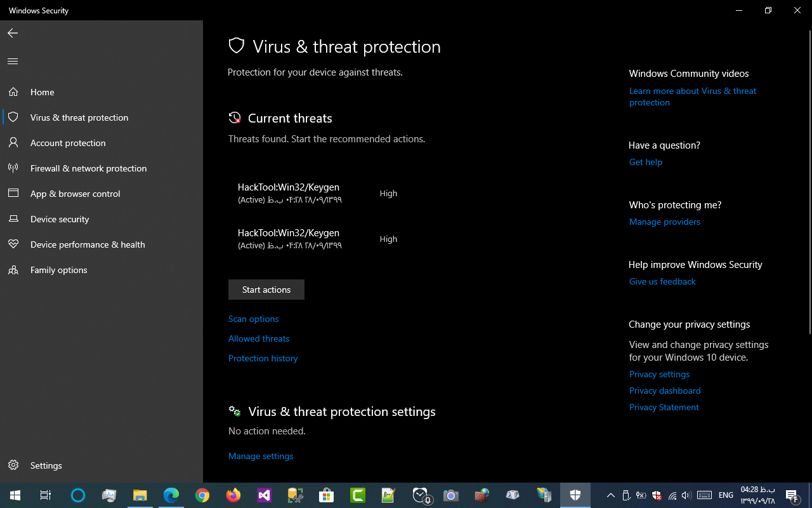
Task: Open the Windows Start menu
Action: coord(15,495)
